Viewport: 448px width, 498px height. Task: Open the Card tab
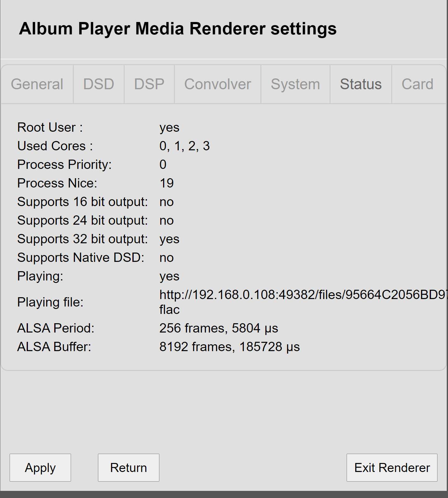click(418, 84)
